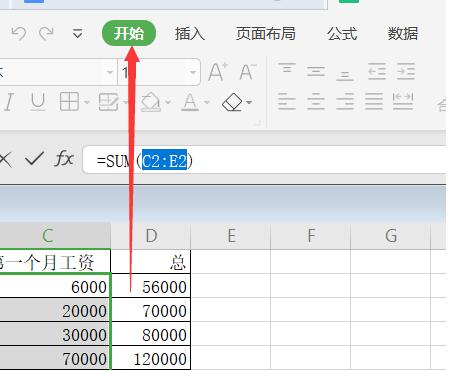Justify text alignment icon
The height and width of the screenshot is (371, 450).
click(374, 101)
